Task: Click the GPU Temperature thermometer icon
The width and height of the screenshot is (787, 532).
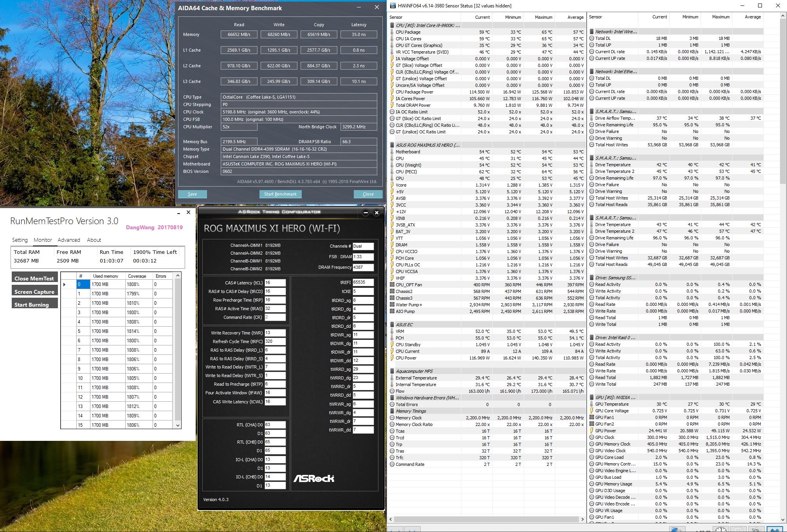Action: (x=592, y=404)
